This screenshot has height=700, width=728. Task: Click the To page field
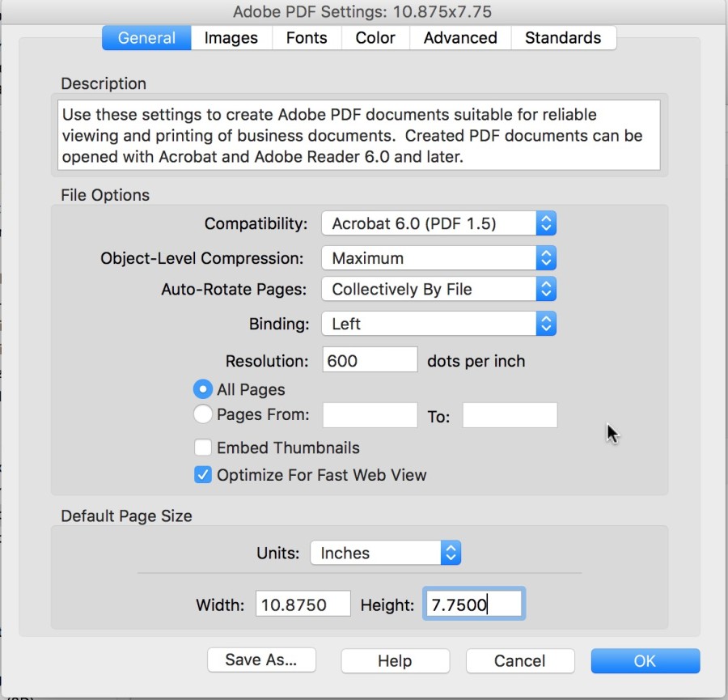510,415
